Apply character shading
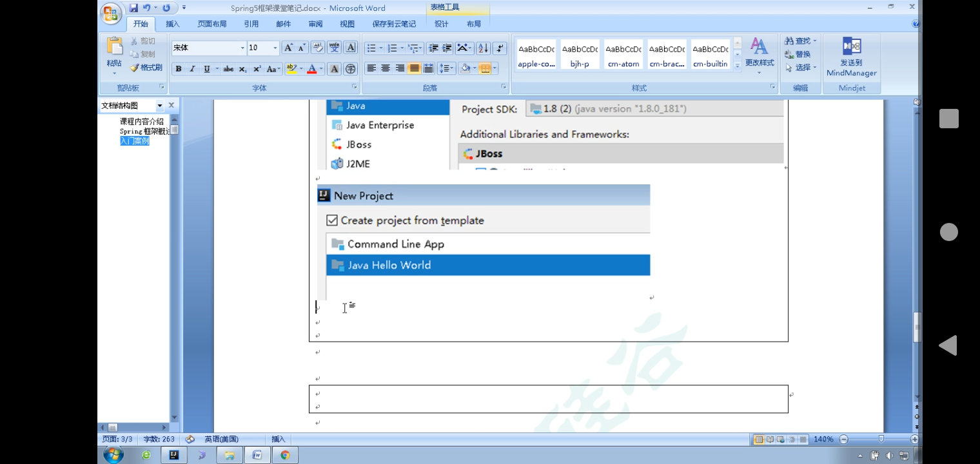 point(334,69)
